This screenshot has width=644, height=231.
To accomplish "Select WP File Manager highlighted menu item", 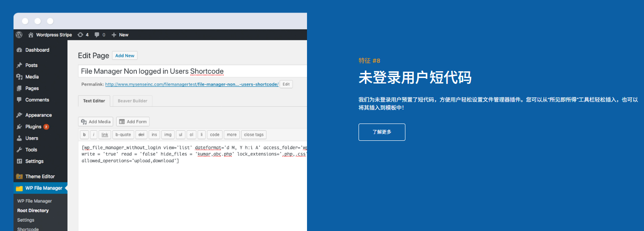I will 41,188.
